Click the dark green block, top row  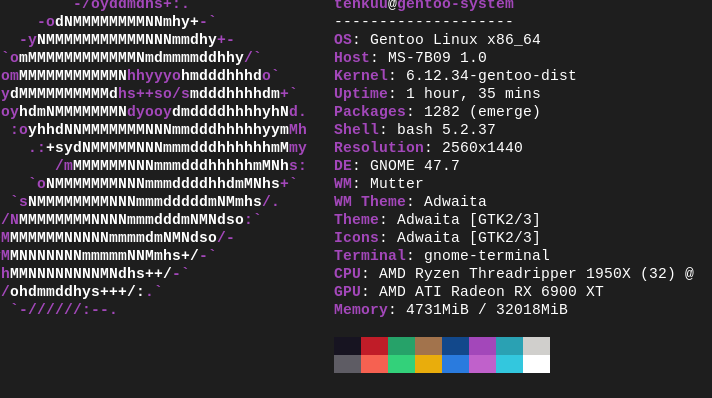(x=401, y=346)
